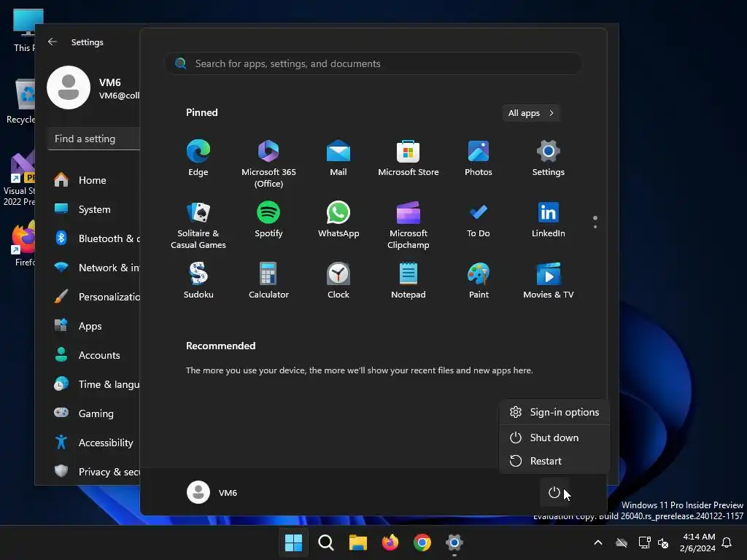Open Spotify from the pinned apps
Viewport: 747px width, 560px height.
pyautogui.click(x=268, y=219)
